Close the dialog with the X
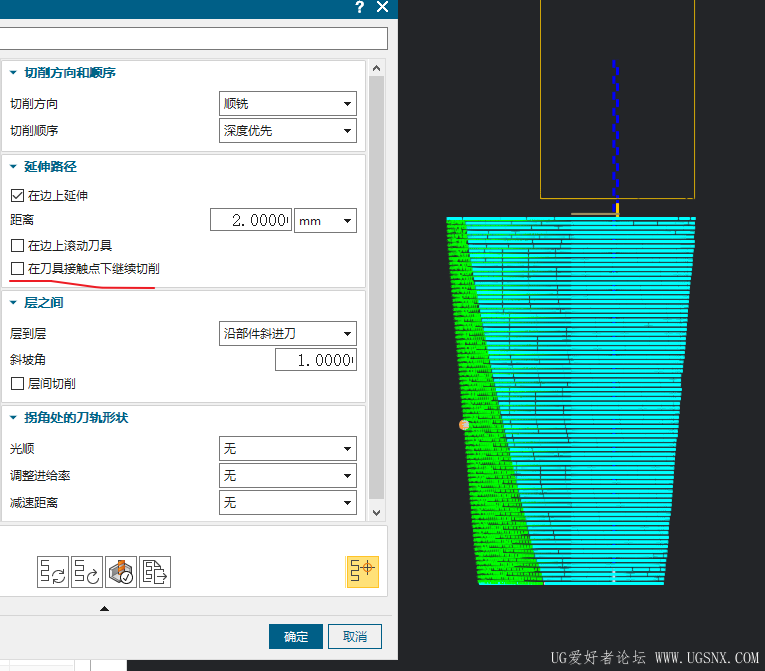 [382, 7]
